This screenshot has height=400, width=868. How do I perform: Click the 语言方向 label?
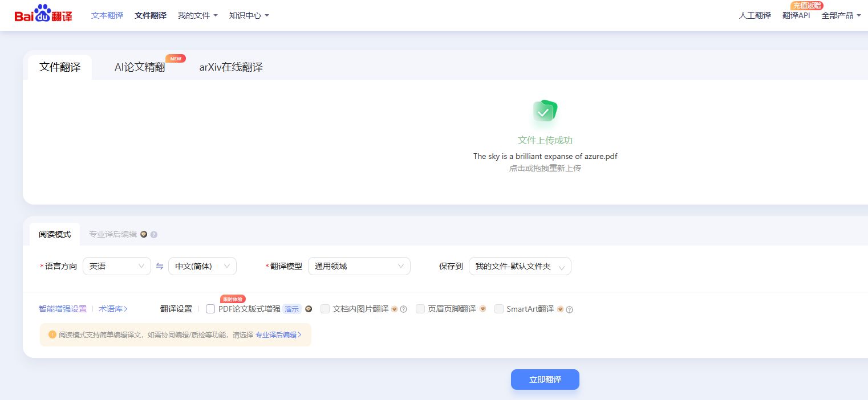tap(61, 266)
